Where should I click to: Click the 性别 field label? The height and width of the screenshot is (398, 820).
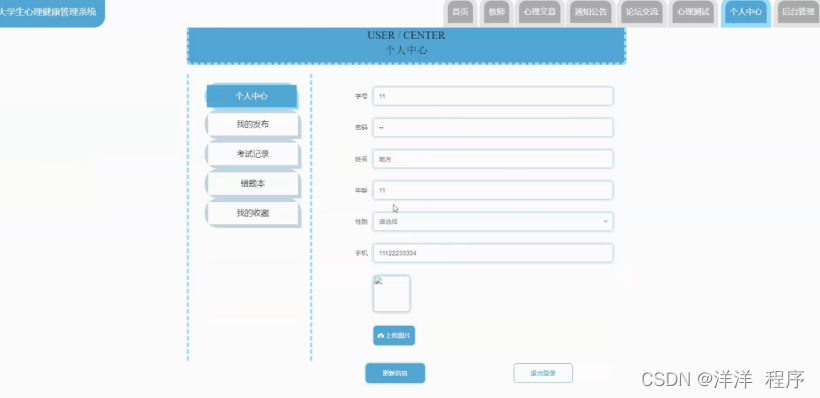[361, 222]
